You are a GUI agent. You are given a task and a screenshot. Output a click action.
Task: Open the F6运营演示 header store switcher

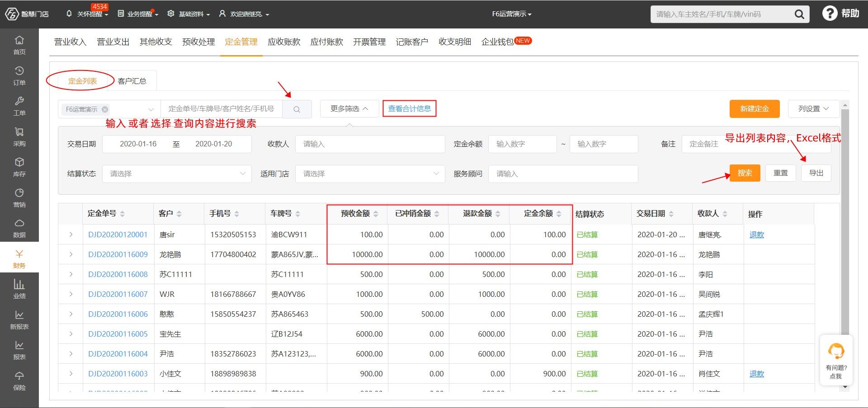coord(512,14)
